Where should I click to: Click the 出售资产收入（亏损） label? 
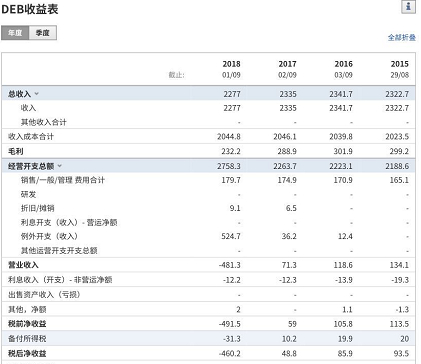tap(44, 295)
